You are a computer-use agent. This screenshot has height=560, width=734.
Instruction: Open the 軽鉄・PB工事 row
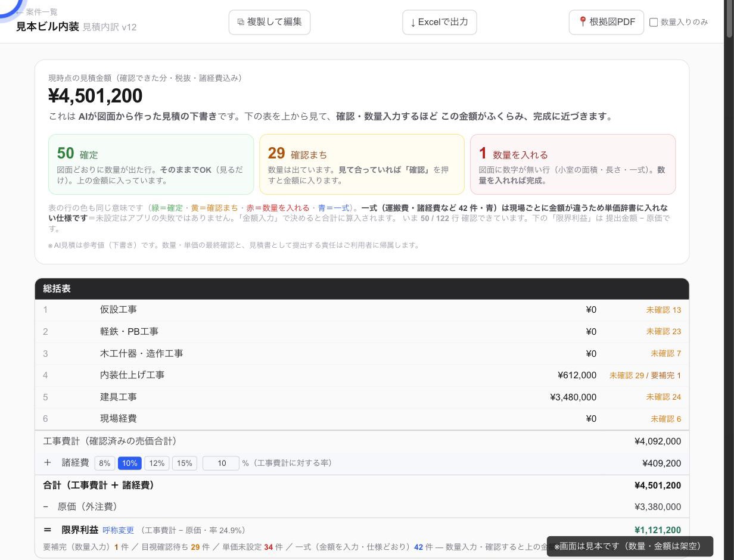[x=362, y=331]
